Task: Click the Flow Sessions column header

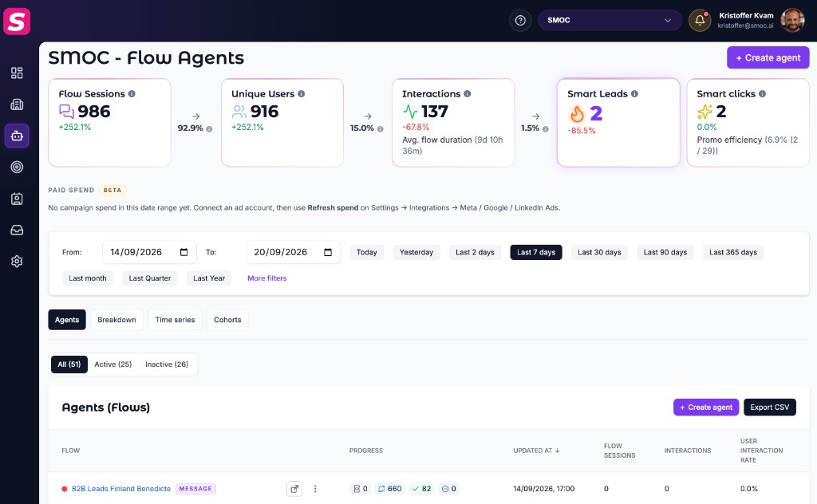Action: pyautogui.click(x=619, y=451)
